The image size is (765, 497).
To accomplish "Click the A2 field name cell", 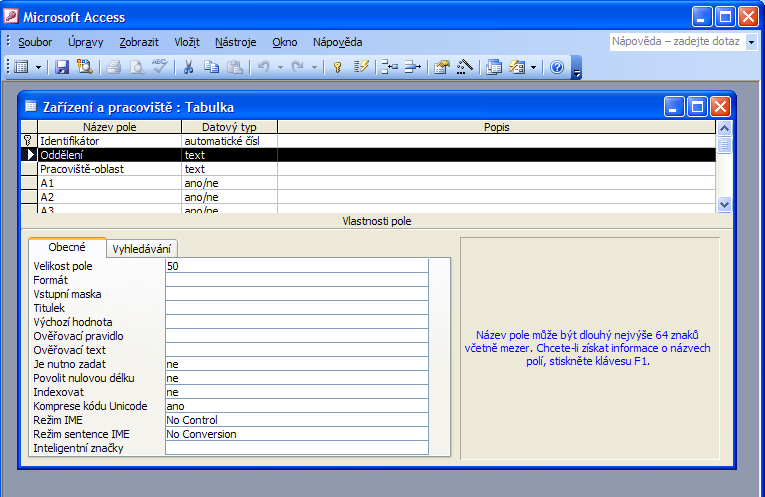I will pos(109,197).
